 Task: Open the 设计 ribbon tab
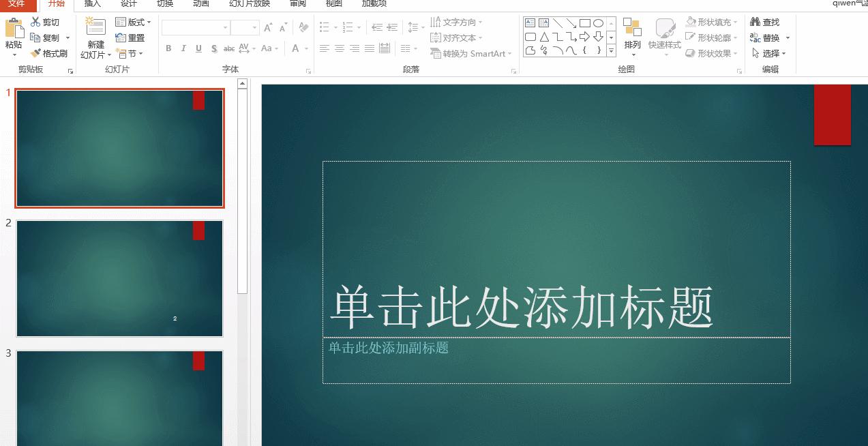pyautogui.click(x=128, y=4)
